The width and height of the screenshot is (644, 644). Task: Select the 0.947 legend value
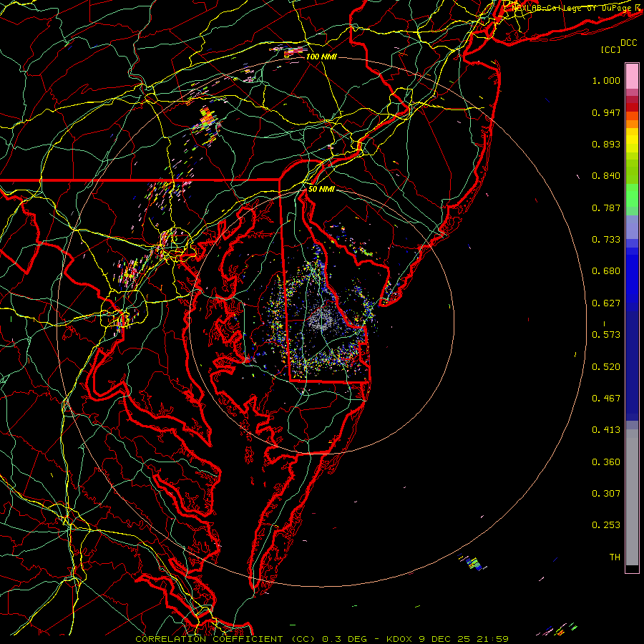pos(606,112)
